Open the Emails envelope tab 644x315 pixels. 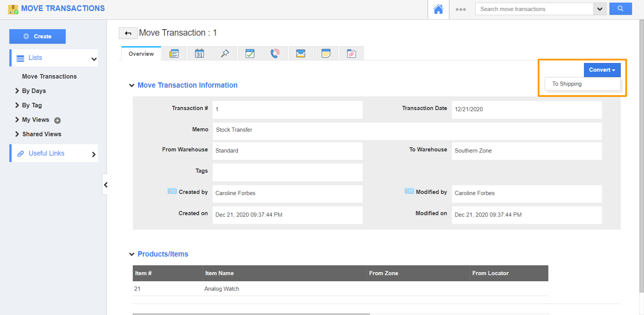tap(301, 54)
